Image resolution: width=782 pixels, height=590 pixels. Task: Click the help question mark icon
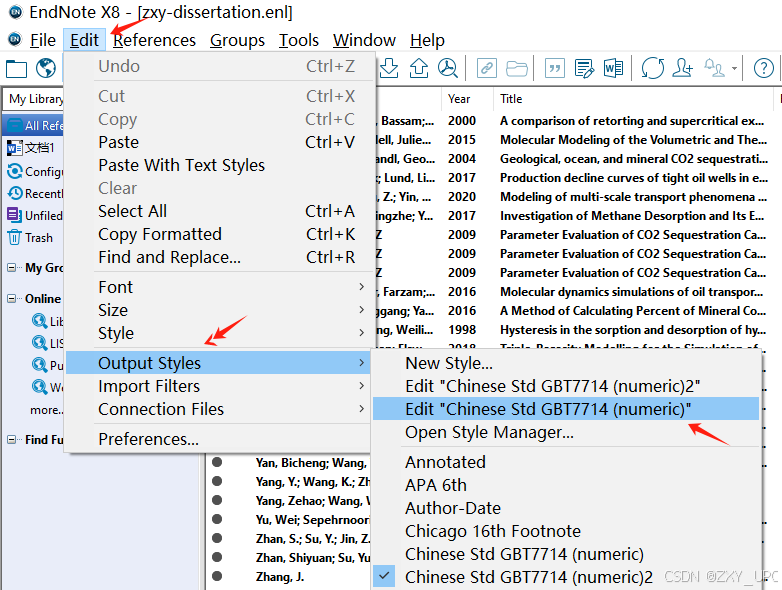pyautogui.click(x=764, y=68)
